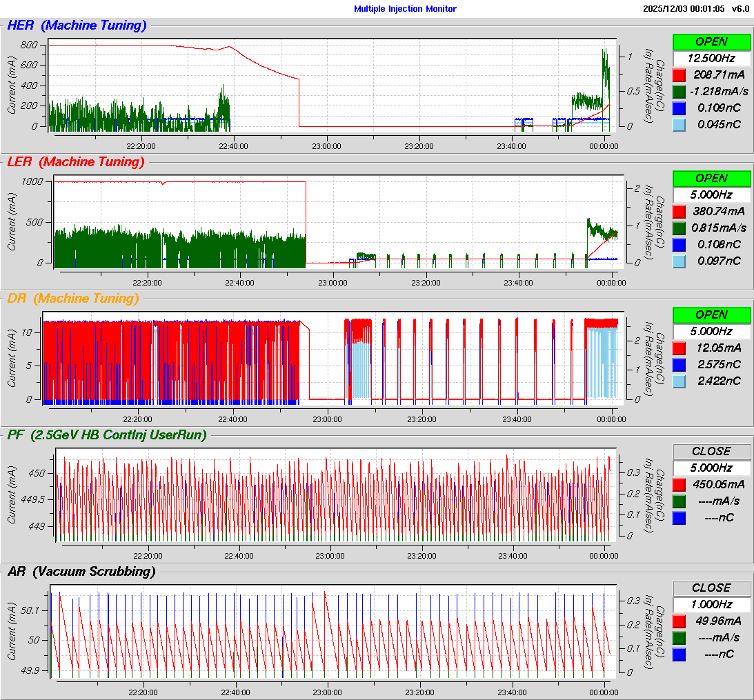The image size is (754, 700).
Task: Click the AR CLOSE status button
Action: 711,588
